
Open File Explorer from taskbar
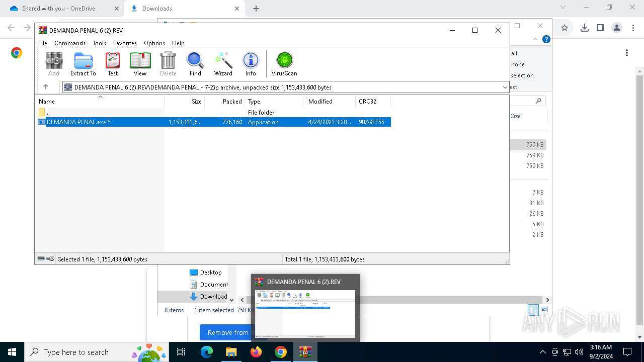pyautogui.click(x=231, y=352)
